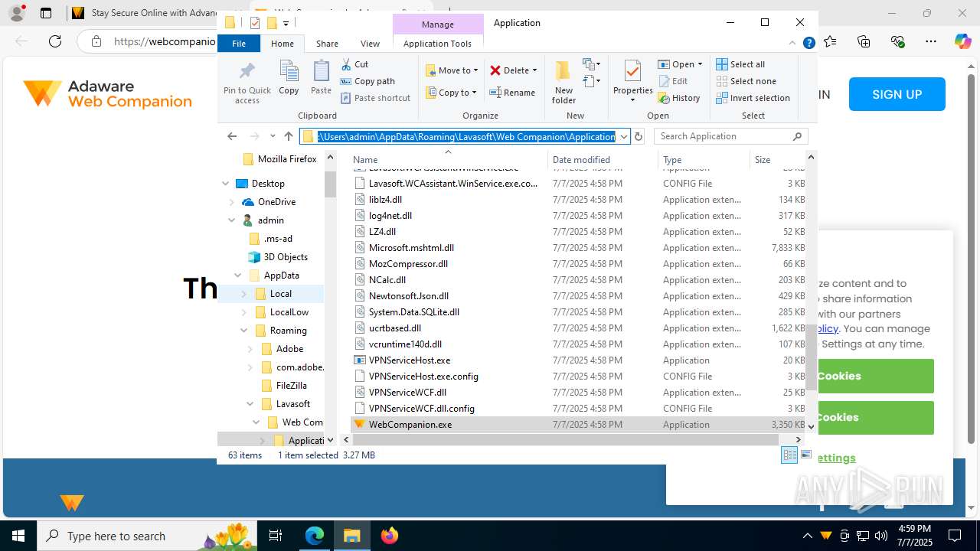Select the LocalLow folder in tree
Viewport: 980px width, 551px height.
[x=289, y=312]
